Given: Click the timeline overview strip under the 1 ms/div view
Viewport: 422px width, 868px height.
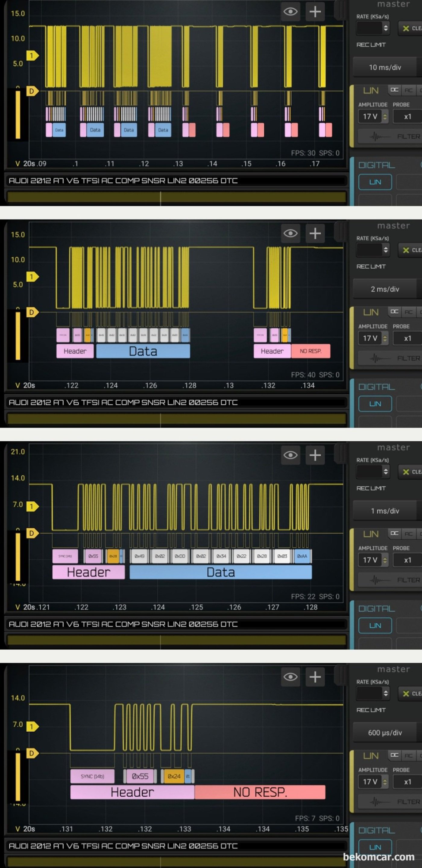Looking at the screenshot, I should (177, 641).
